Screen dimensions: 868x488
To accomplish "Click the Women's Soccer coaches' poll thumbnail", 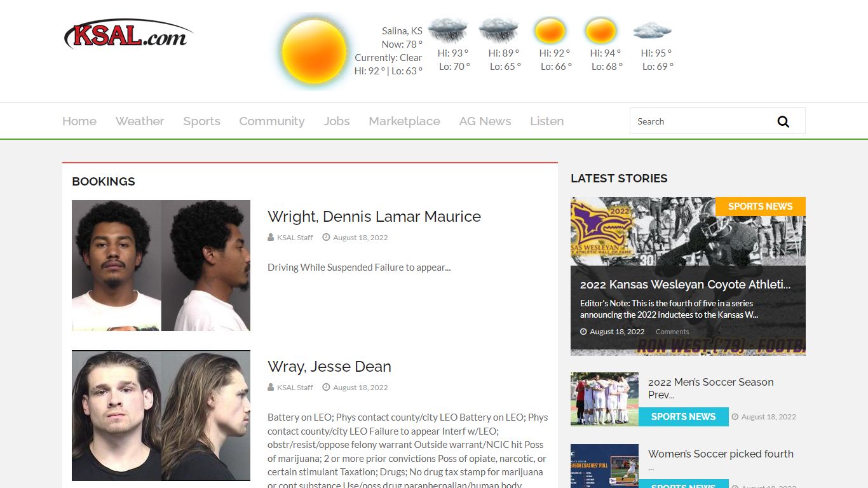I will tap(604, 466).
